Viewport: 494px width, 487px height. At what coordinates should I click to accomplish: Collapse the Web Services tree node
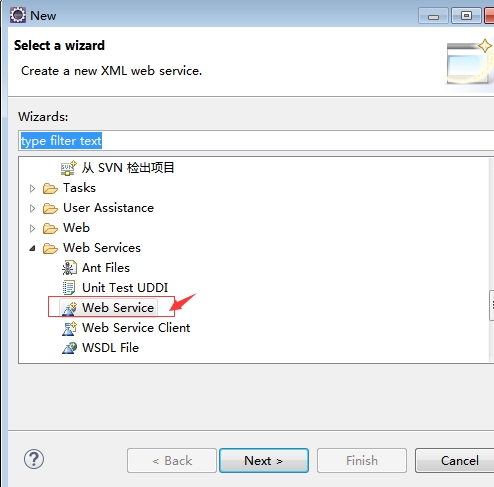[x=32, y=248]
